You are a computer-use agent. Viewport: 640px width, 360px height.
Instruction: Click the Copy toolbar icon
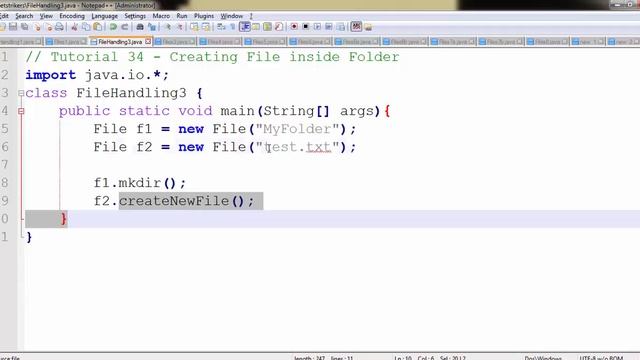[x=86, y=27]
